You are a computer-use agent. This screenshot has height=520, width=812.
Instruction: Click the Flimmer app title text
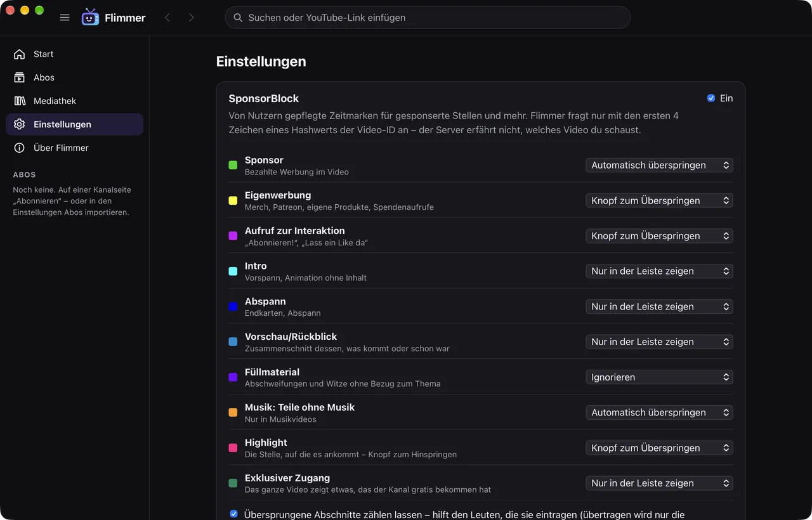coord(125,18)
